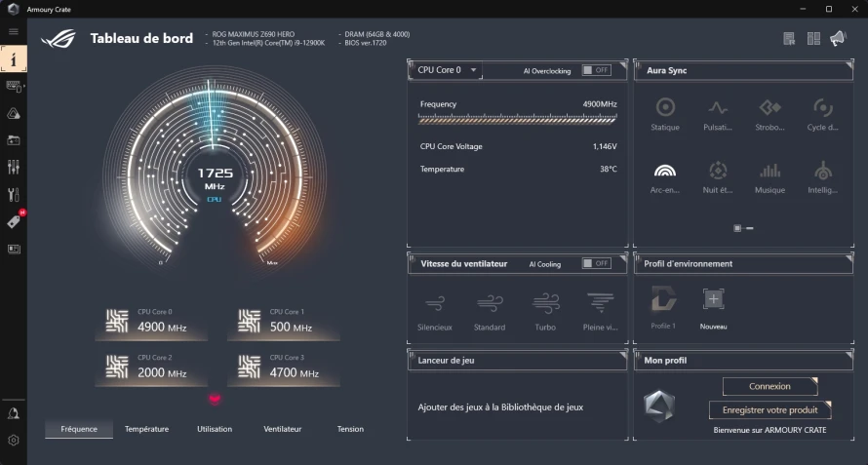
Task: Open user center icon at sidebar bottom
Action: pos(14,414)
